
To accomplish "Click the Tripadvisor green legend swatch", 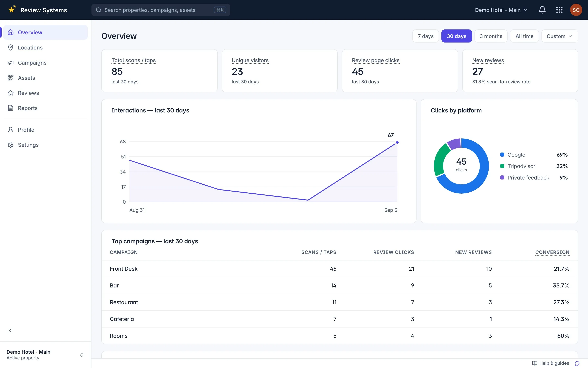I will (x=502, y=166).
